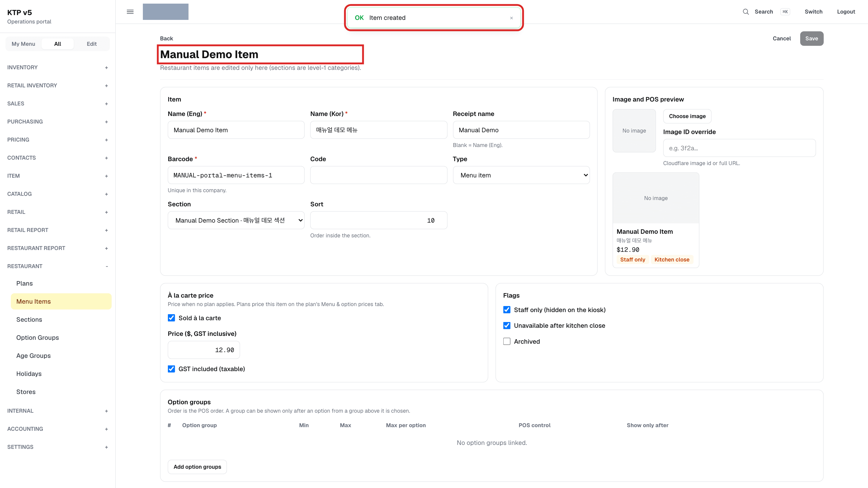The height and width of the screenshot is (488, 868).
Task: Click Logout in the header
Action: click(x=846, y=12)
